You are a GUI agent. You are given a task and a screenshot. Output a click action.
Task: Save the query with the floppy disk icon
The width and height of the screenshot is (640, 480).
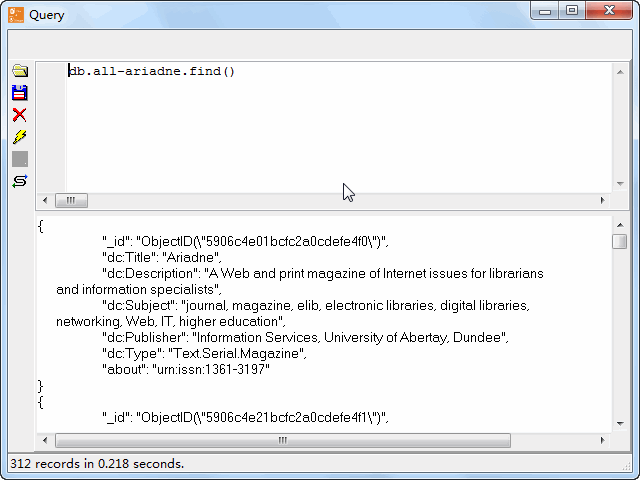[x=19, y=93]
